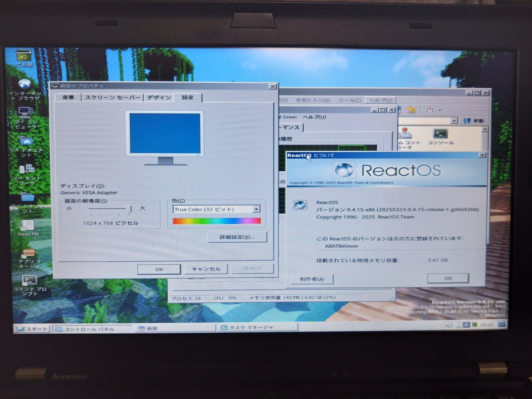
Task: Open the Read Me desktop icon
Action: [x=28, y=228]
